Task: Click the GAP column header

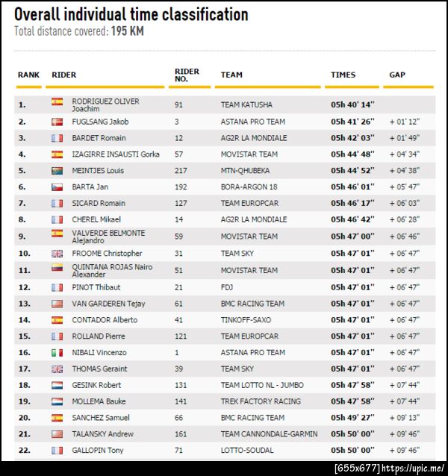Action: coord(397,75)
